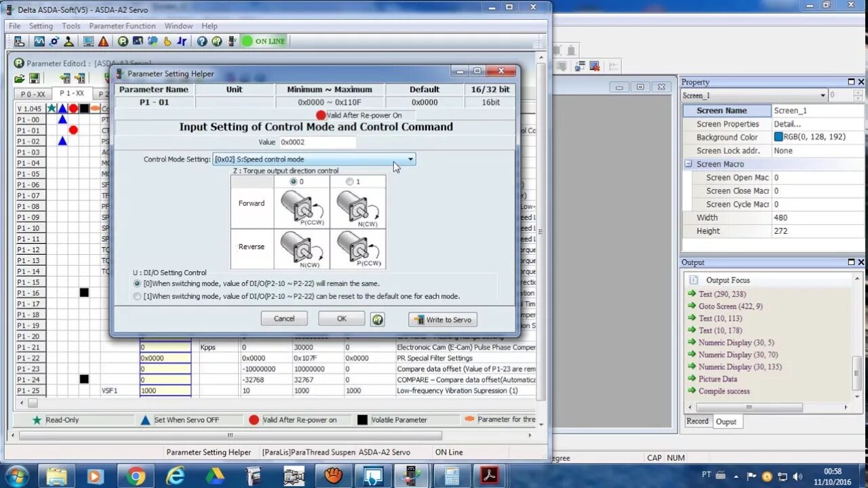Click the parameter help icon with question mark

(x=217, y=41)
